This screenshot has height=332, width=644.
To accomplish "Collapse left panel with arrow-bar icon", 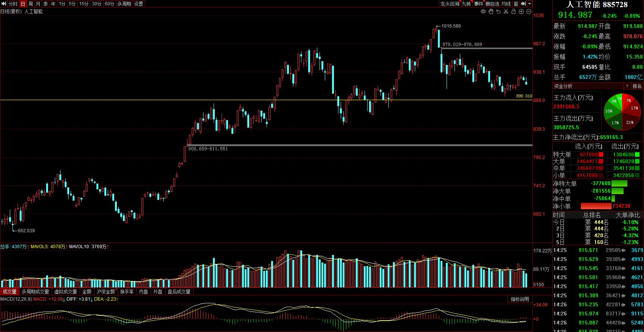I will 4,4.
